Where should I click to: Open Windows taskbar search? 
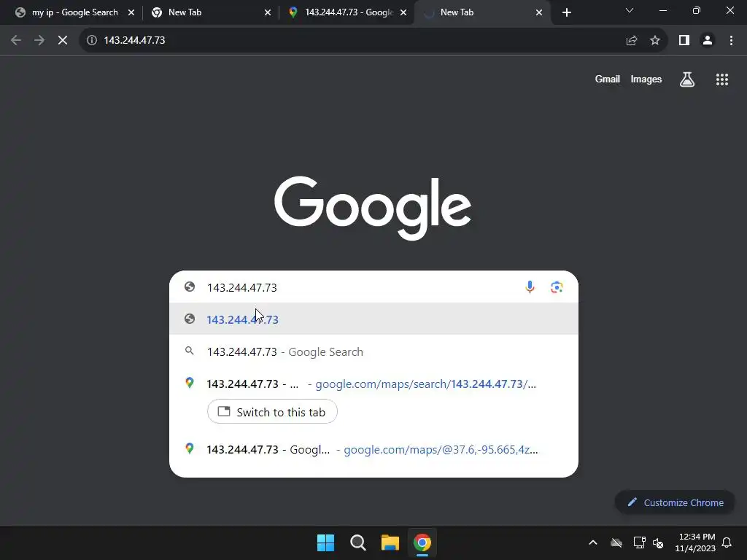pyautogui.click(x=357, y=542)
